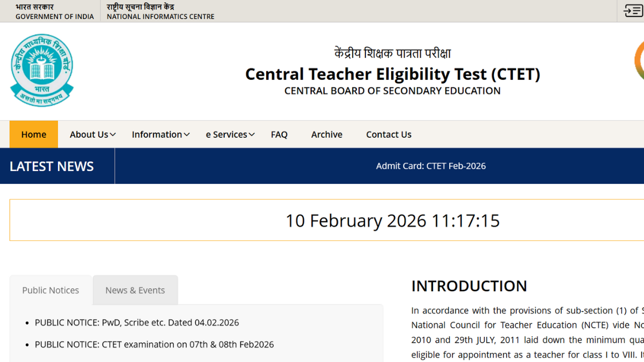This screenshot has height=362, width=644.
Task: Open the Contact Us menu item
Action: coord(389,135)
